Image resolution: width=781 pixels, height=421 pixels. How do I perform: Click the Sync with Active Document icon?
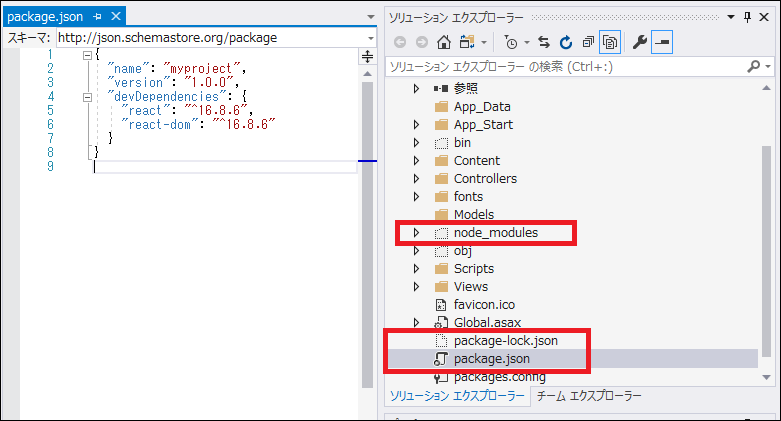point(543,42)
